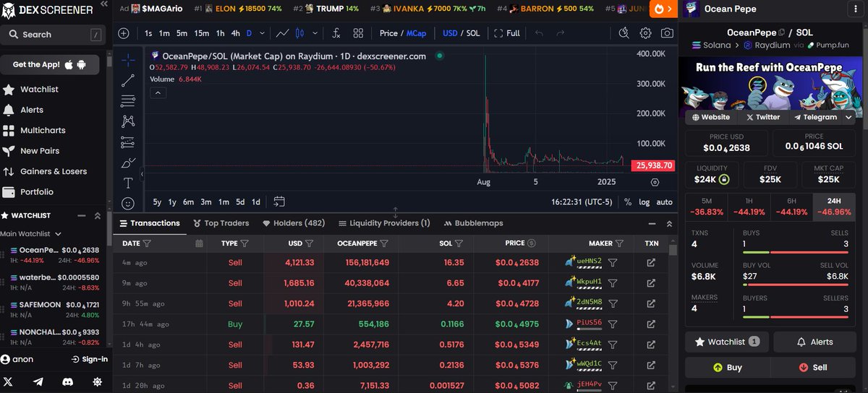Select the brush drawing tool
This screenshot has height=393, width=868.
128,163
